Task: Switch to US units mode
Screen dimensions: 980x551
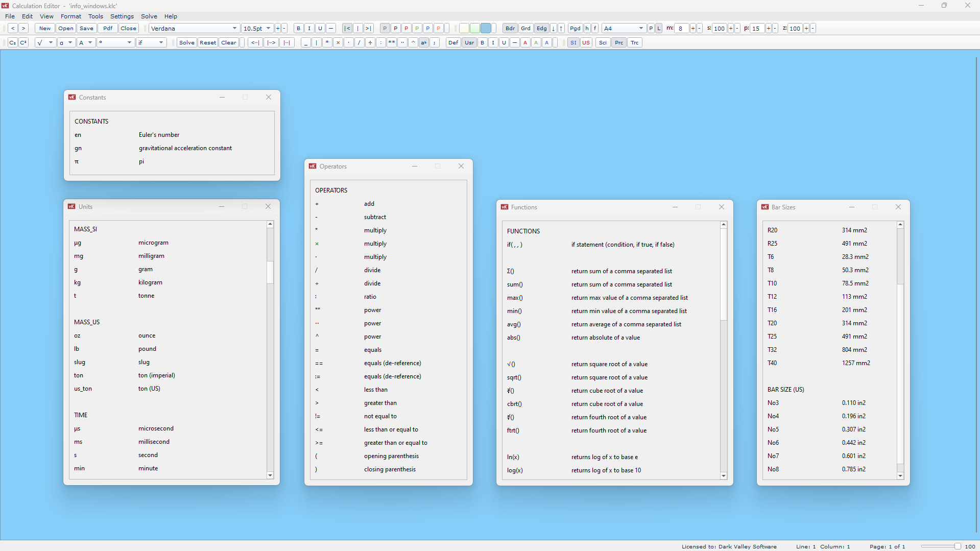Action: 586,43
